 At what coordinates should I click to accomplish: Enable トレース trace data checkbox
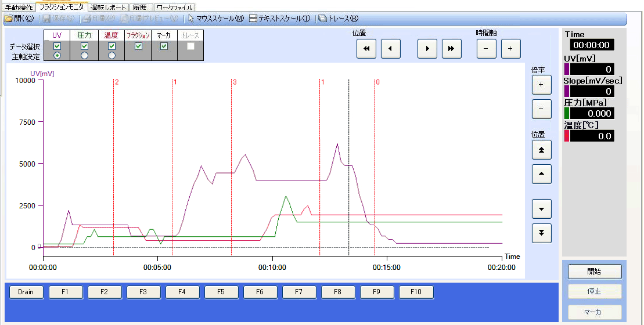point(190,46)
